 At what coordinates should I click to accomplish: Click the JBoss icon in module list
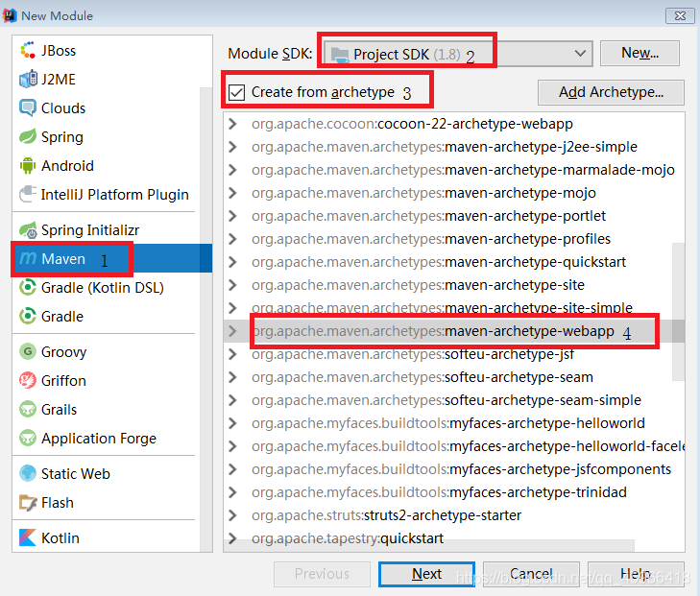click(28, 51)
